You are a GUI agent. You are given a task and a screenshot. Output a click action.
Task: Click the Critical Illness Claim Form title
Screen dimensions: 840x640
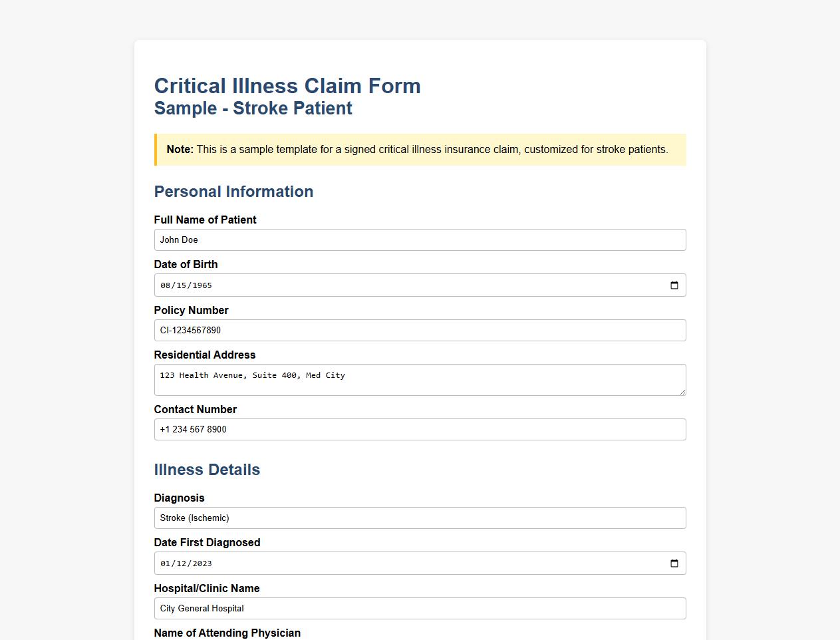(x=287, y=86)
